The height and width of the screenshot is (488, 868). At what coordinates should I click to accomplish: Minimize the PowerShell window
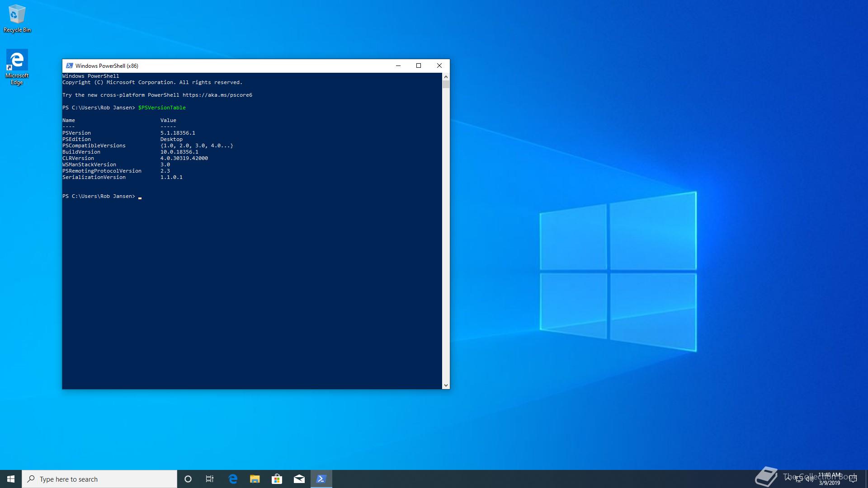398,66
